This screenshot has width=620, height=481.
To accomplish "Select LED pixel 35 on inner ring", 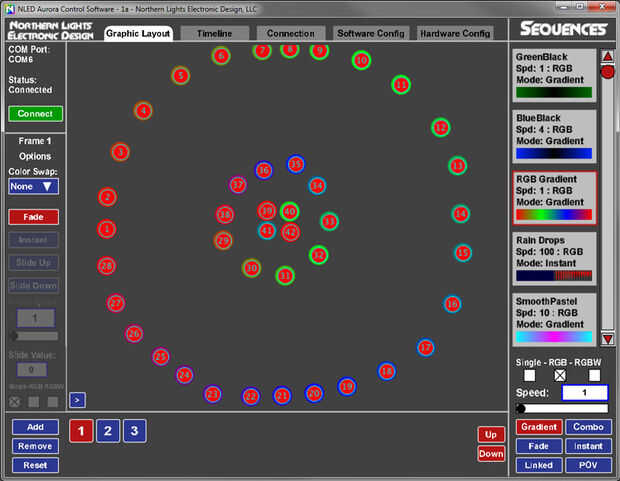I will pyautogui.click(x=296, y=164).
